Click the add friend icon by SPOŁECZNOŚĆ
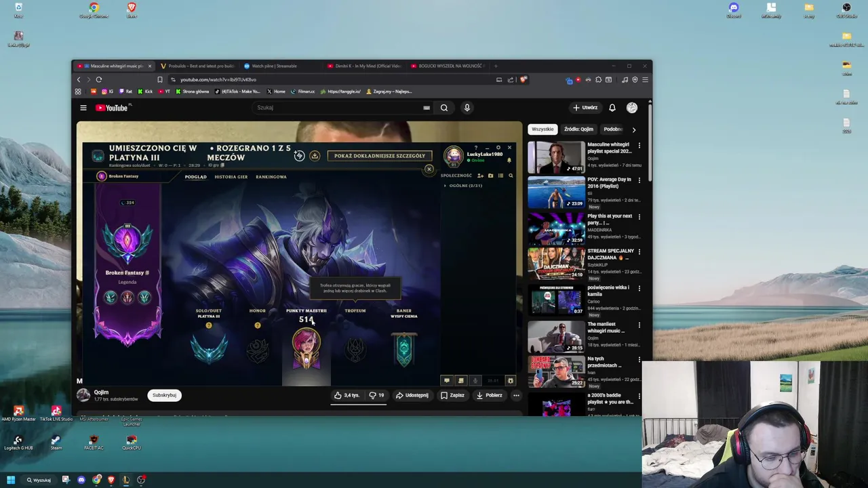The image size is (868, 488). click(480, 176)
